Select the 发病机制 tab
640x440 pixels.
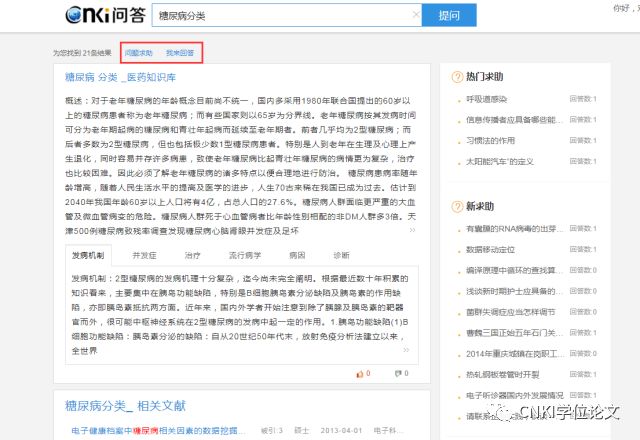[x=88, y=256]
